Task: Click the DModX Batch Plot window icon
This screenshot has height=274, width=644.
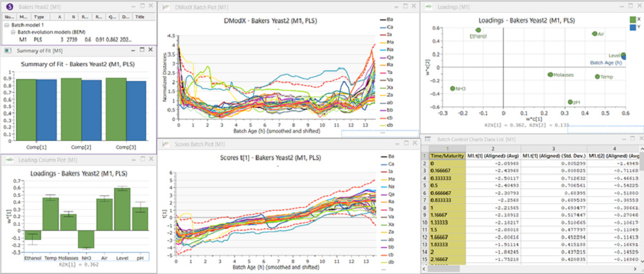Action: click(166, 7)
